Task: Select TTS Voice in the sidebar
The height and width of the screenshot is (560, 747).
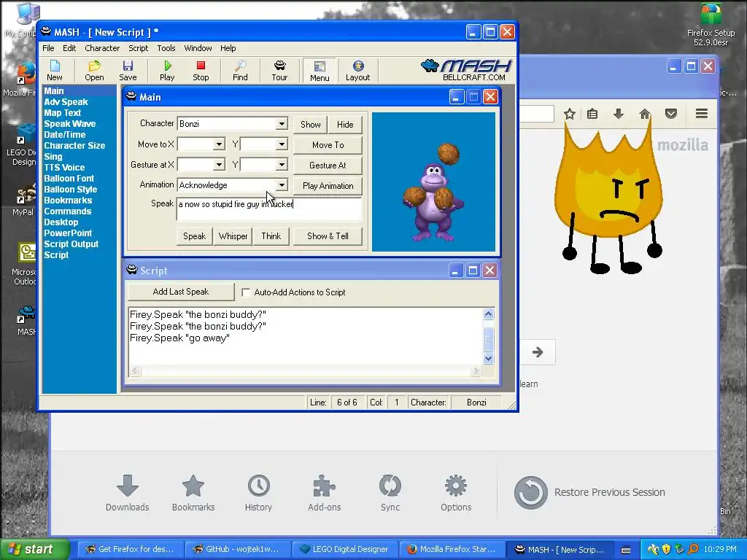Action: click(64, 168)
